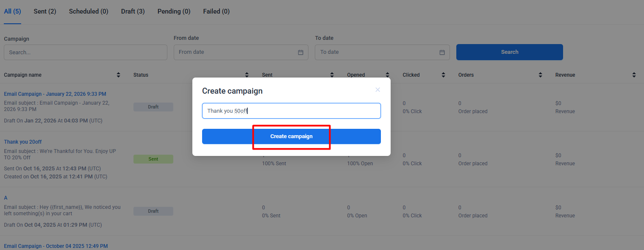Close the Create campaign dialog
Image resolution: width=644 pixels, height=250 pixels.
pos(378,89)
